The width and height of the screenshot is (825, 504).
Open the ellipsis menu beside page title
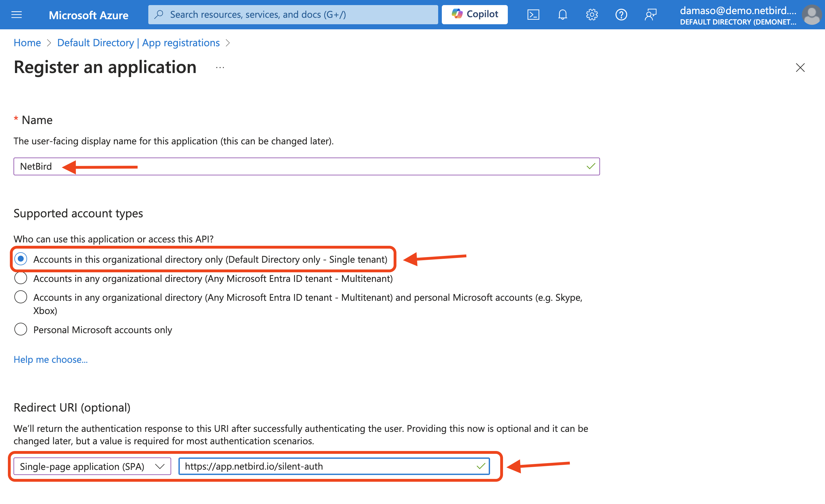220,68
